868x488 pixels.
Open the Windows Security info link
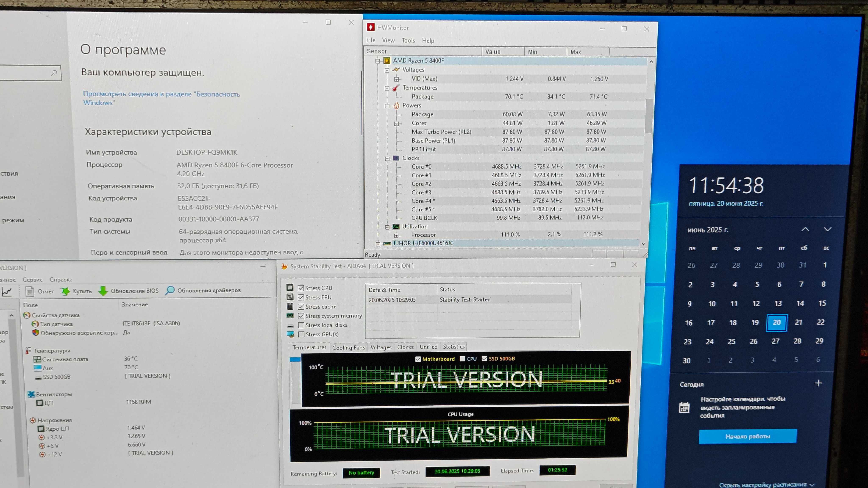click(161, 98)
